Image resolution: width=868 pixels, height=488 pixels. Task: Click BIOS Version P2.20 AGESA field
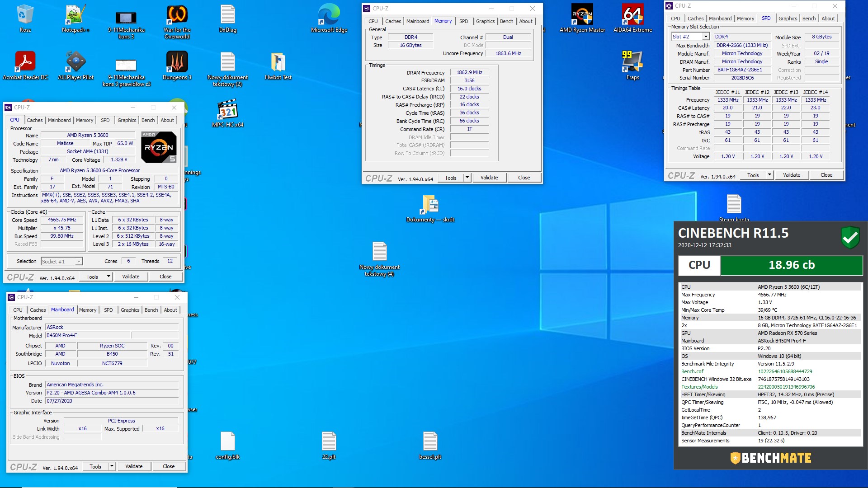pos(112,393)
